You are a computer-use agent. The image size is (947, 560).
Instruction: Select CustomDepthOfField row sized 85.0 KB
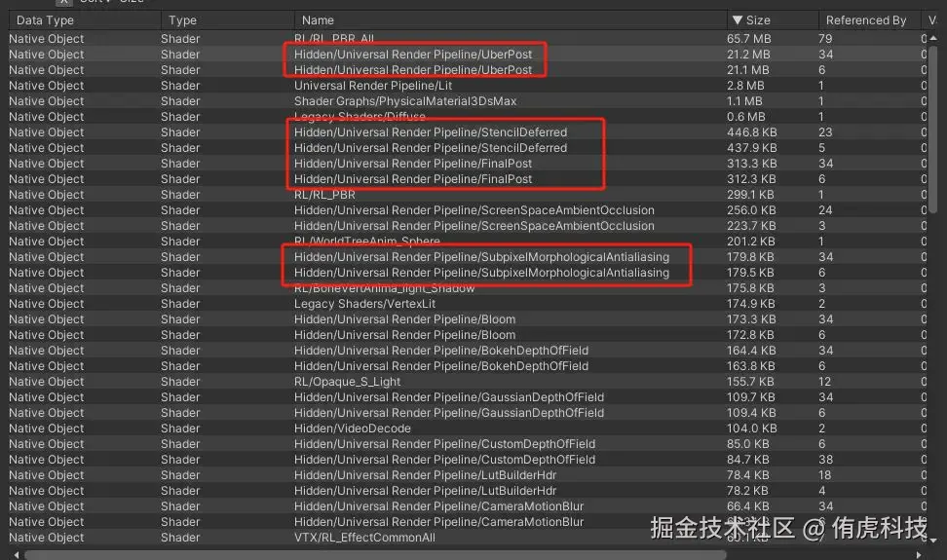(466, 444)
